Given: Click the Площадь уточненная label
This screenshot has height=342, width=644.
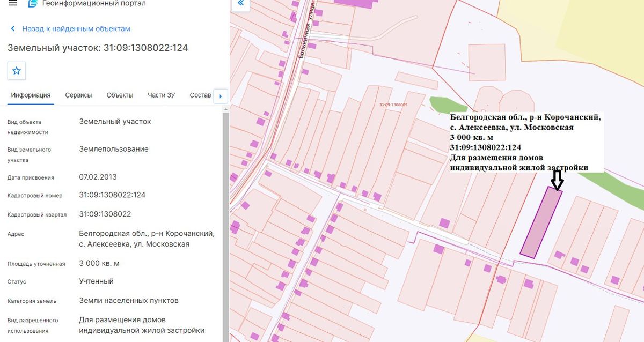Looking at the screenshot, I should (36, 264).
